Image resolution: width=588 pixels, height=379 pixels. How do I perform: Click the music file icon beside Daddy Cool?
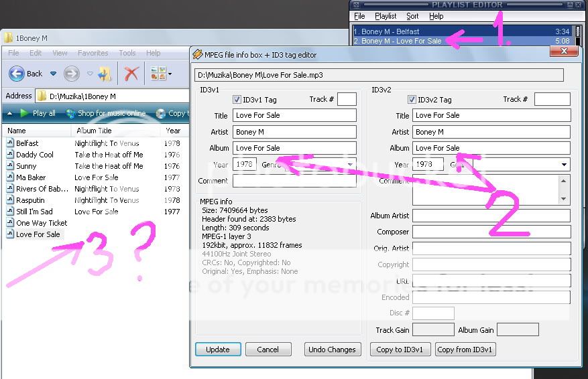(x=10, y=154)
